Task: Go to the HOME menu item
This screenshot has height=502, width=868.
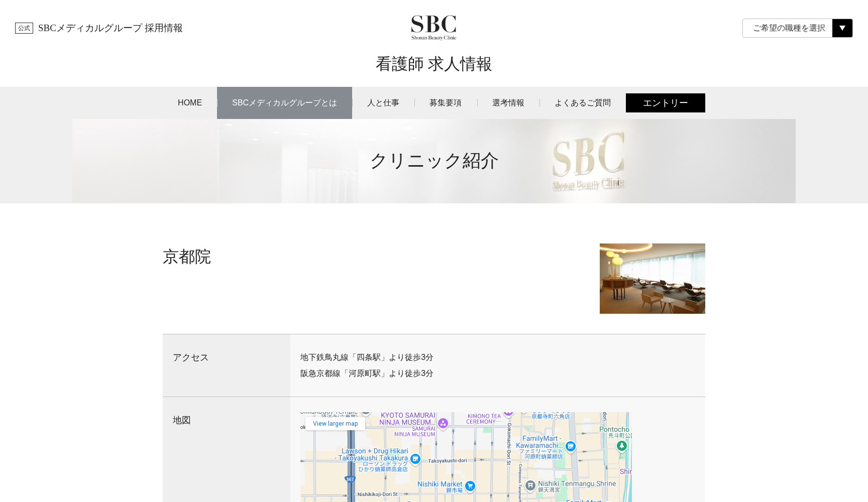Action: point(189,103)
